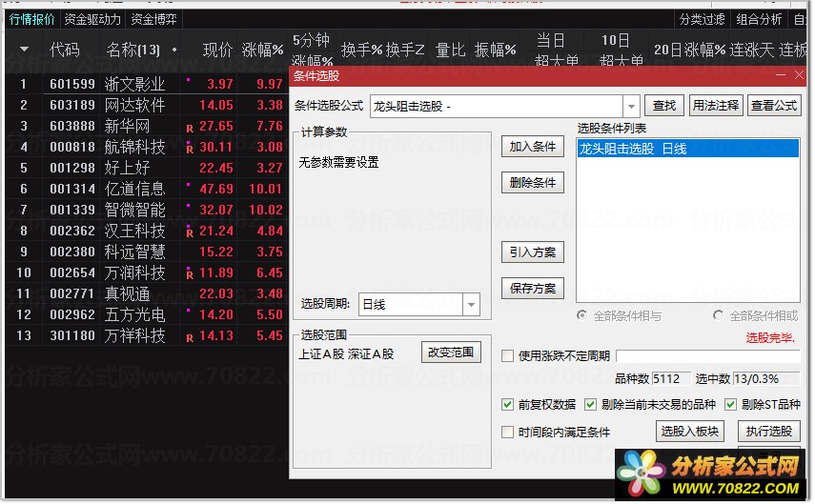Toggle 剔除当前未交易的品种 checkbox
Image resolution: width=815 pixels, height=504 pixels.
590,404
